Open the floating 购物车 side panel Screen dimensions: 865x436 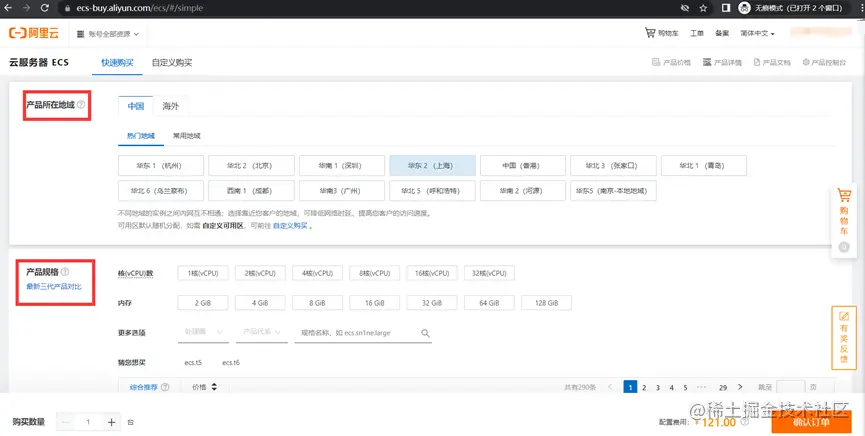(844, 220)
